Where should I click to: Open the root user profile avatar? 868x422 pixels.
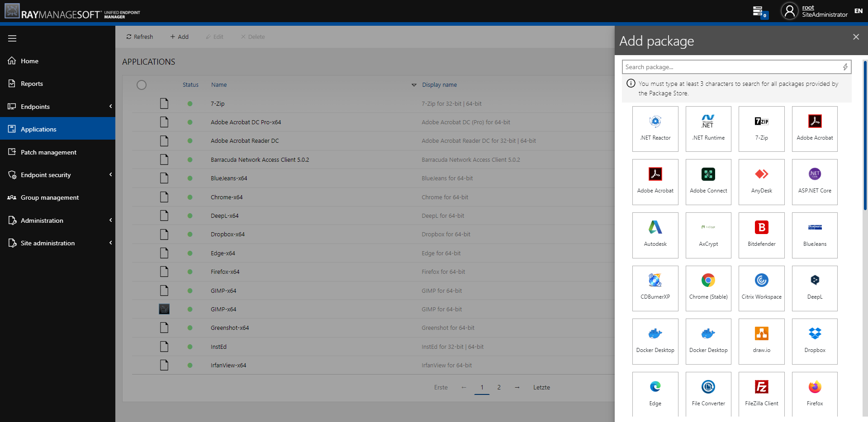[789, 11]
